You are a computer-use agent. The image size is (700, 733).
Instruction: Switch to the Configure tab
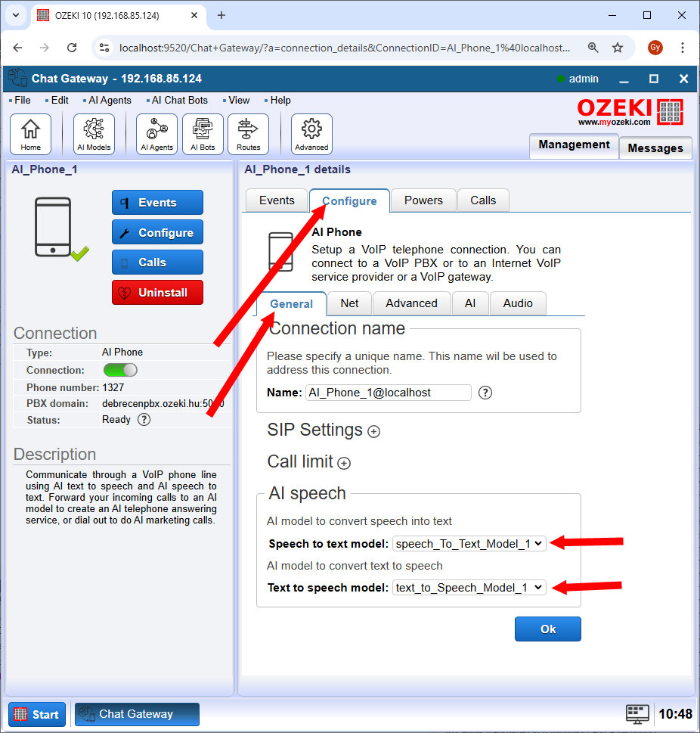tap(349, 201)
